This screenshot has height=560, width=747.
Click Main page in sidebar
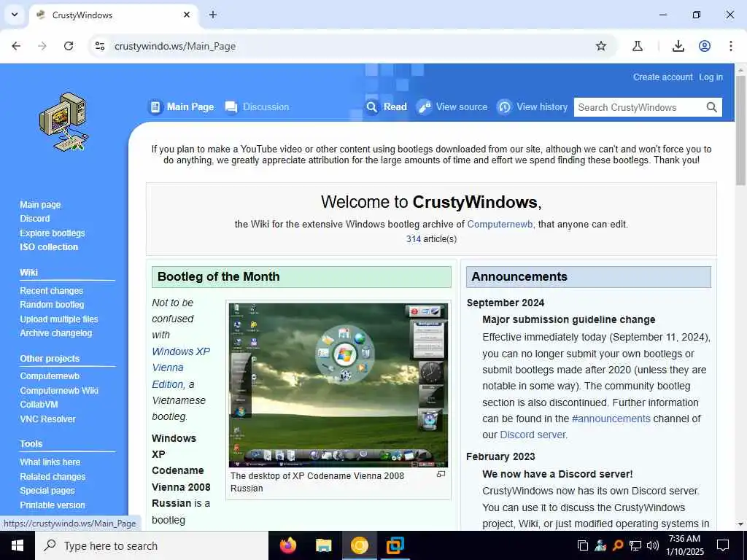click(x=41, y=205)
